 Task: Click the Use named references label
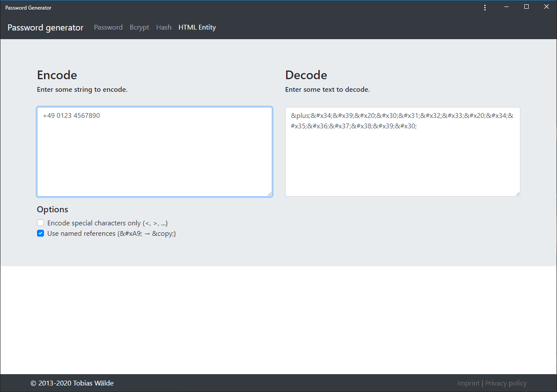coord(111,233)
